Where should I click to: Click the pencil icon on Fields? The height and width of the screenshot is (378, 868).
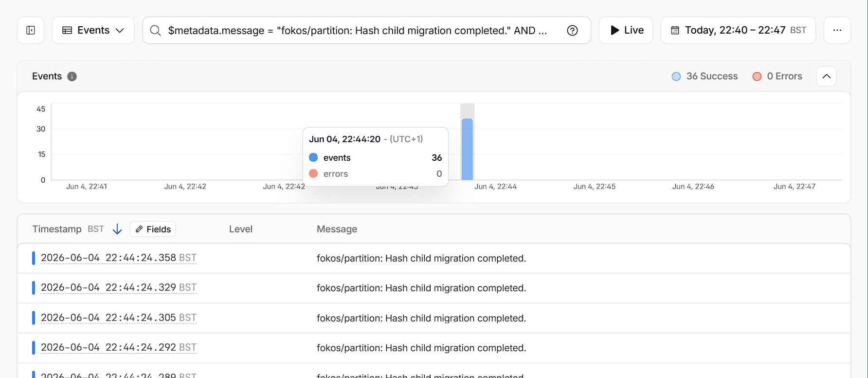click(x=139, y=229)
